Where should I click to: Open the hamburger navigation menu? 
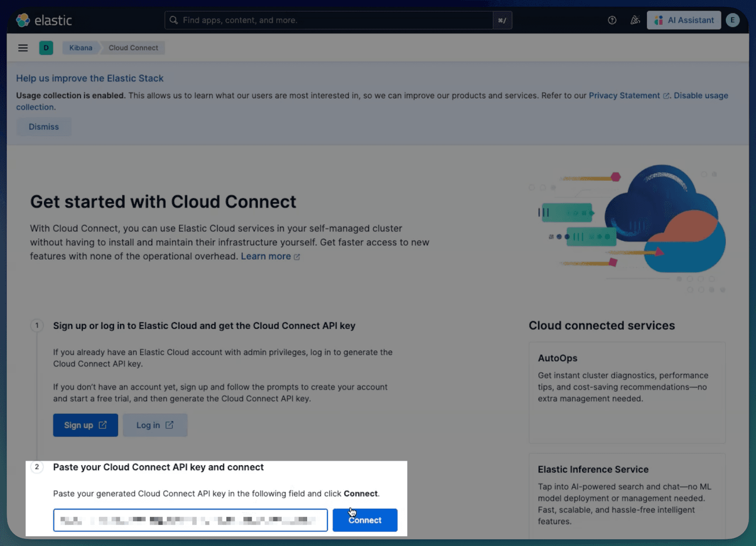pos(23,48)
